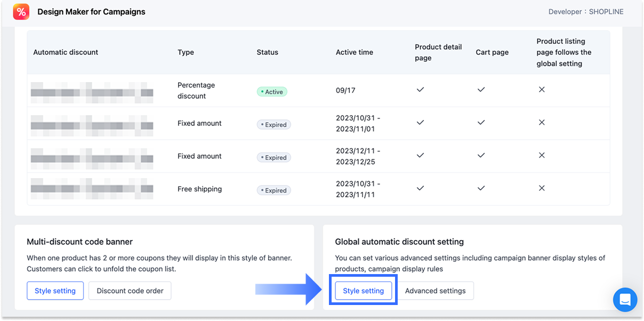Image resolution: width=644 pixels, height=321 pixels.
Task: Open Style setting for Multi-discount code banner
Action: [55, 291]
